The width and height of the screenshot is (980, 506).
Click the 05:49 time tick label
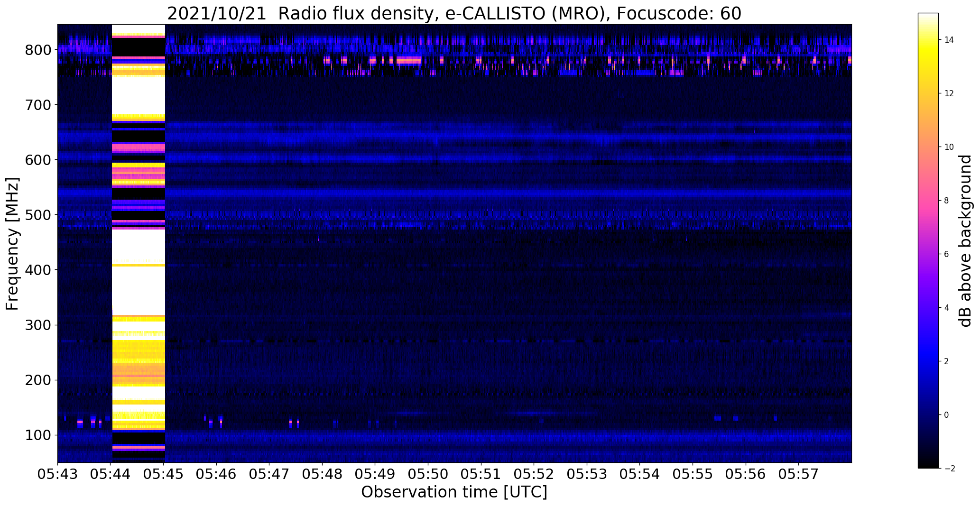375,475
